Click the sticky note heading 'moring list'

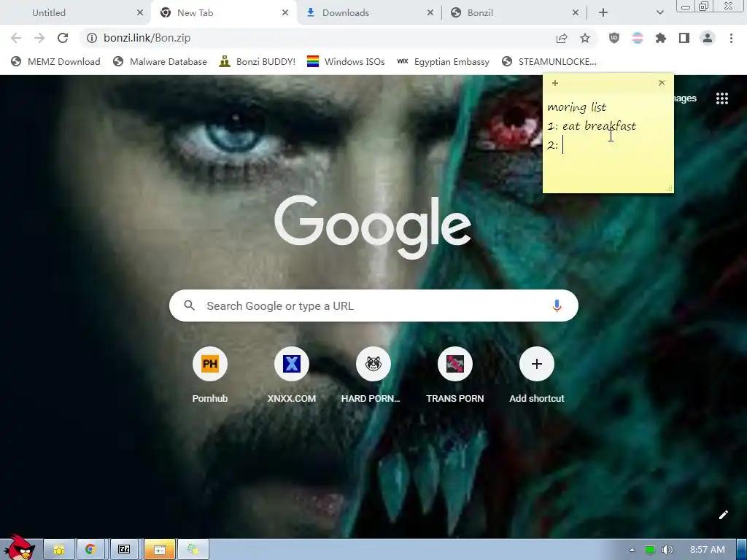pyautogui.click(x=577, y=107)
